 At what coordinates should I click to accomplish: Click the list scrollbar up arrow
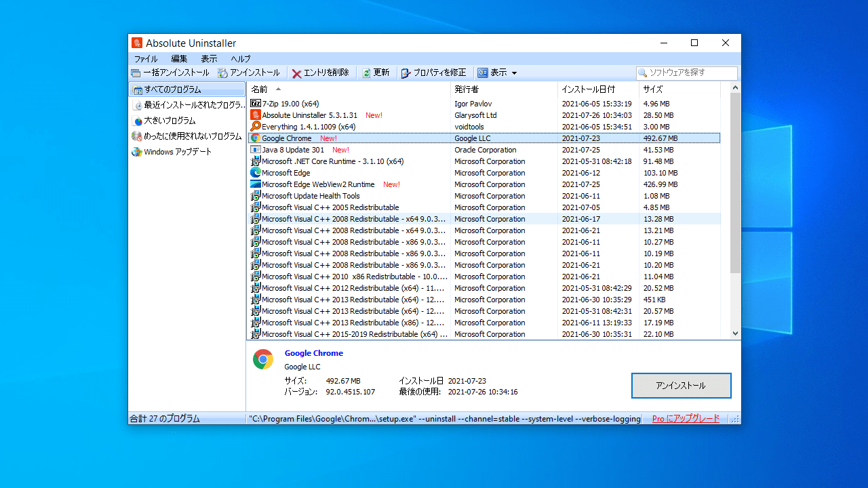[x=735, y=88]
